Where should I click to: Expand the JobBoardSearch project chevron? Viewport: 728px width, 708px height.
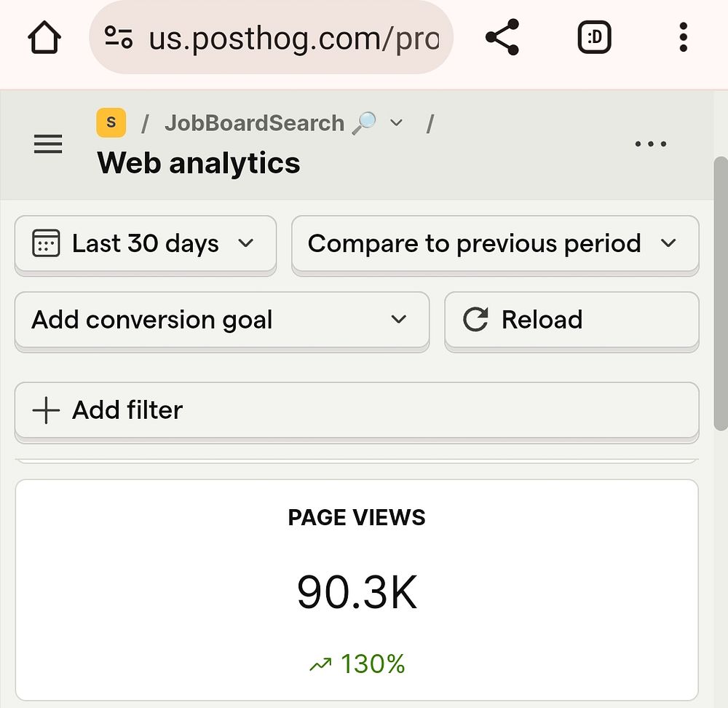396,123
